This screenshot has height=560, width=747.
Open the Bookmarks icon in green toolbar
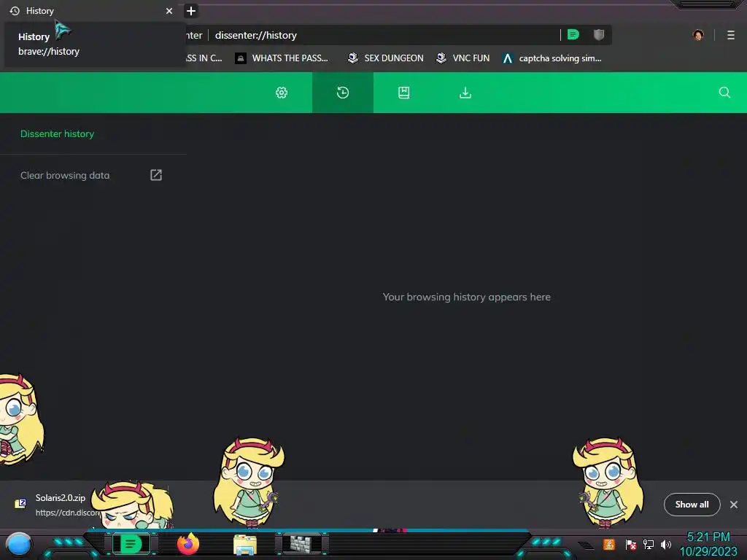point(404,93)
